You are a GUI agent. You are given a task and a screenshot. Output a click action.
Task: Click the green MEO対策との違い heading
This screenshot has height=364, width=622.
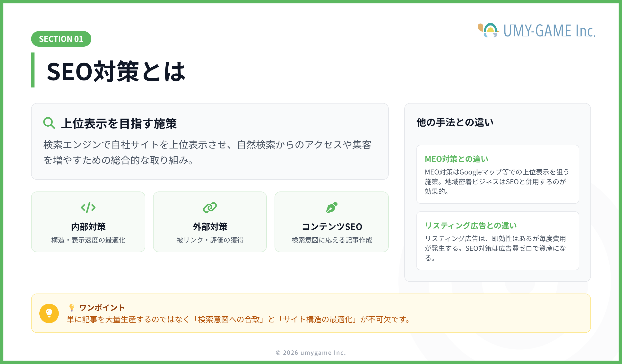(456, 159)
